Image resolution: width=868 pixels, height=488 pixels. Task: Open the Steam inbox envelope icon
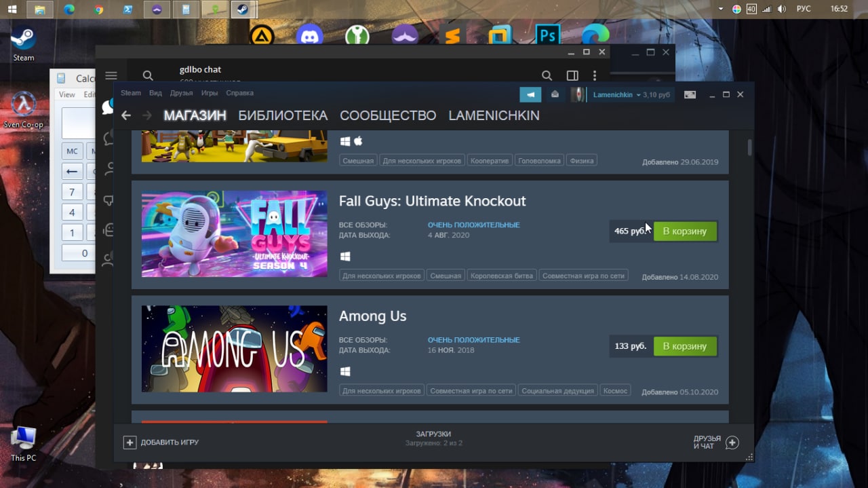[x=555, y=94]
